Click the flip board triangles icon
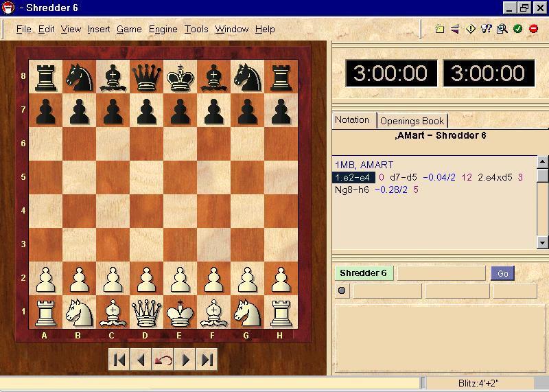 pos(455,29)
